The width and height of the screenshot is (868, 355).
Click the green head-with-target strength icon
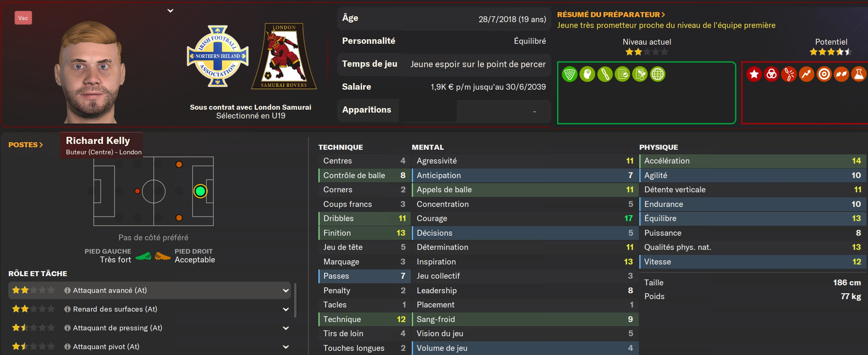587,74
